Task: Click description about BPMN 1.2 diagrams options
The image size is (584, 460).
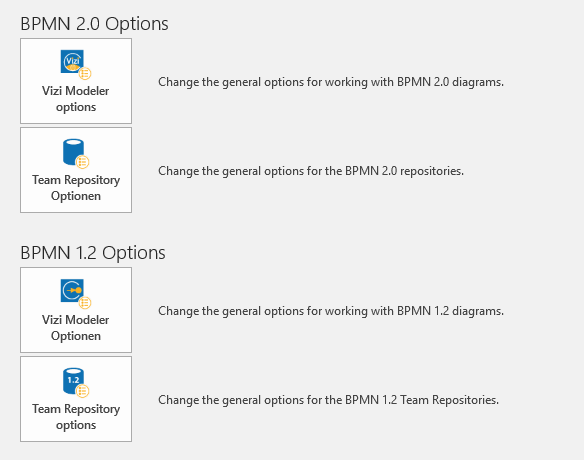Action: coord(331,311)
